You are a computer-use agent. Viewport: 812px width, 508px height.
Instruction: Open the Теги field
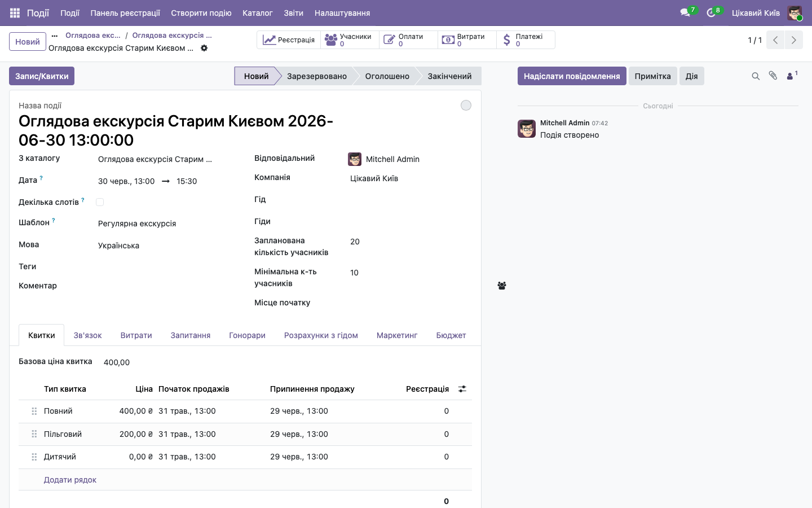coord(166,267)
